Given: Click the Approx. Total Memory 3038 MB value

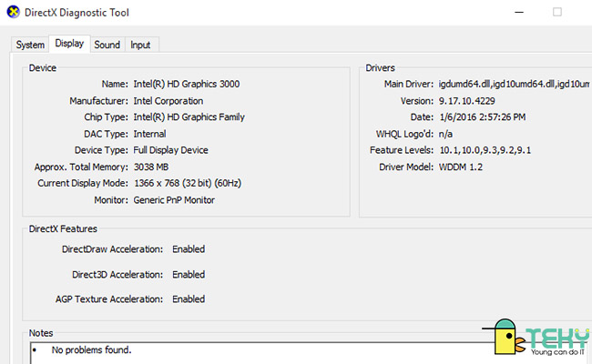Looking at the screenshot, I should 151,167.
